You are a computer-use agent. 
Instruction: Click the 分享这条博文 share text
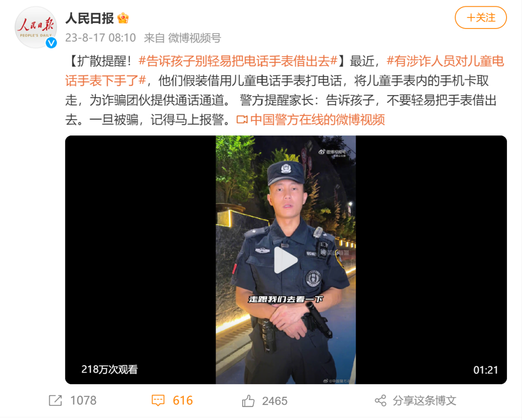(424, 400)
